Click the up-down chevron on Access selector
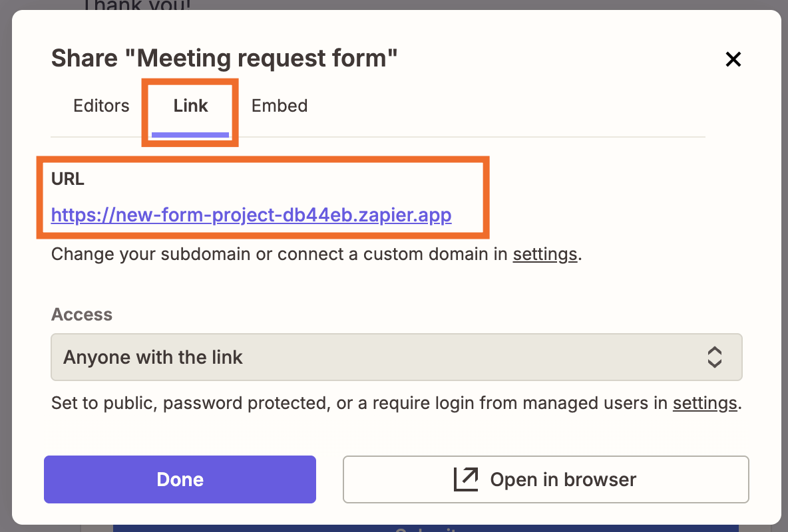Screen dimensions: 788x532 [x=714, y=357]
